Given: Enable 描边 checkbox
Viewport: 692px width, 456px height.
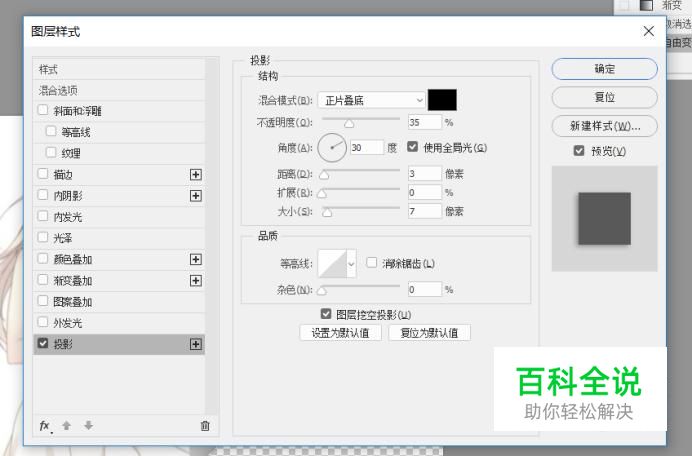Looking at the screenshot, I should 43,173.
